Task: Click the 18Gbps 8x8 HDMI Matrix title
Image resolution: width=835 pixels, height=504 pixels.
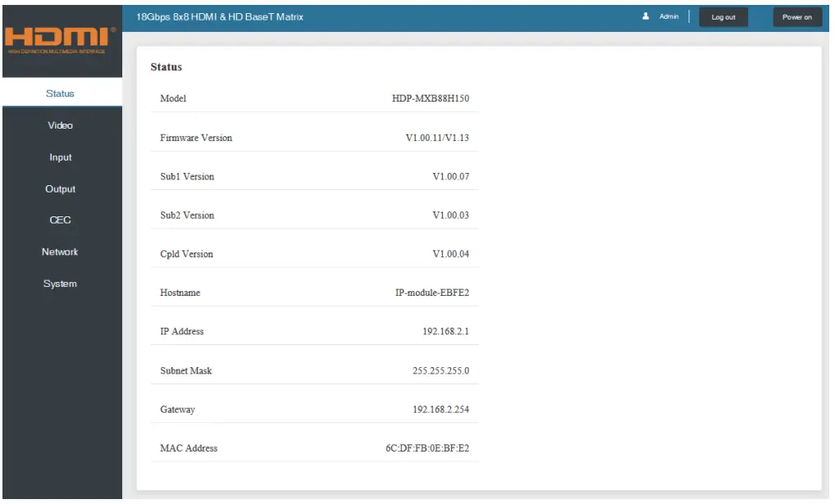Action: click(x=220, y=16)
